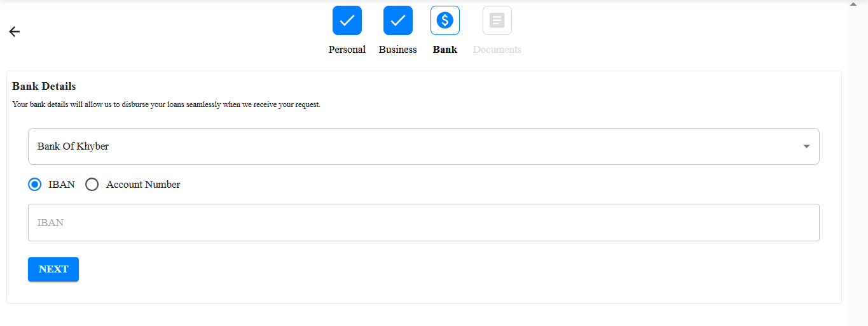
Task: Click the Account Number option label text
Action: click(x=143, y=185)
